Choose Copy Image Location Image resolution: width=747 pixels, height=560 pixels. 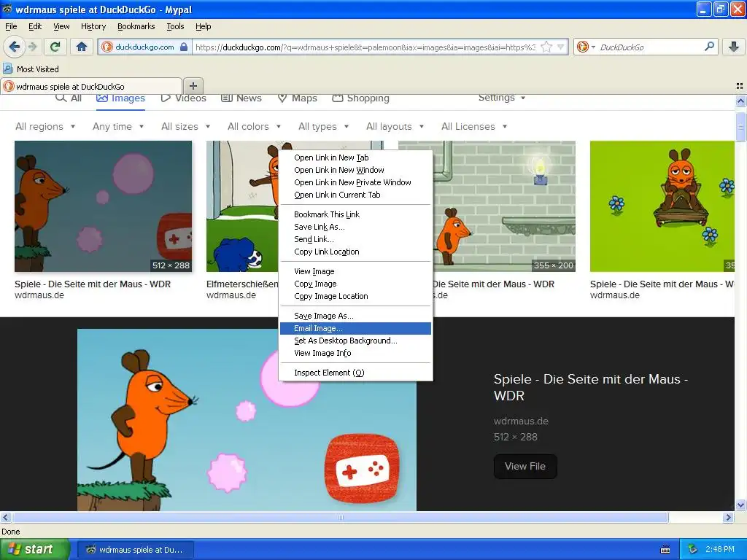[x=355, y=296]
